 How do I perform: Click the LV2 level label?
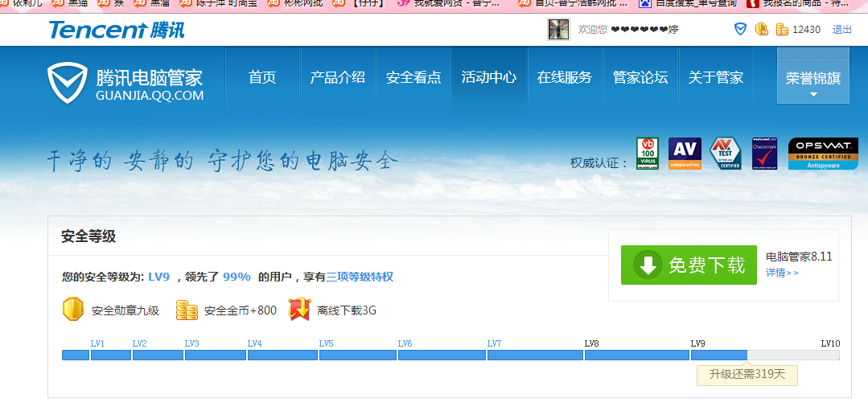(139, 343)
